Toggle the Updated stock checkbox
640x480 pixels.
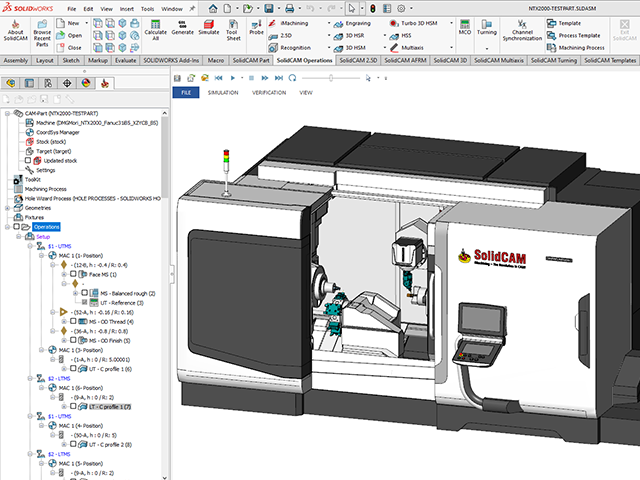28,160
